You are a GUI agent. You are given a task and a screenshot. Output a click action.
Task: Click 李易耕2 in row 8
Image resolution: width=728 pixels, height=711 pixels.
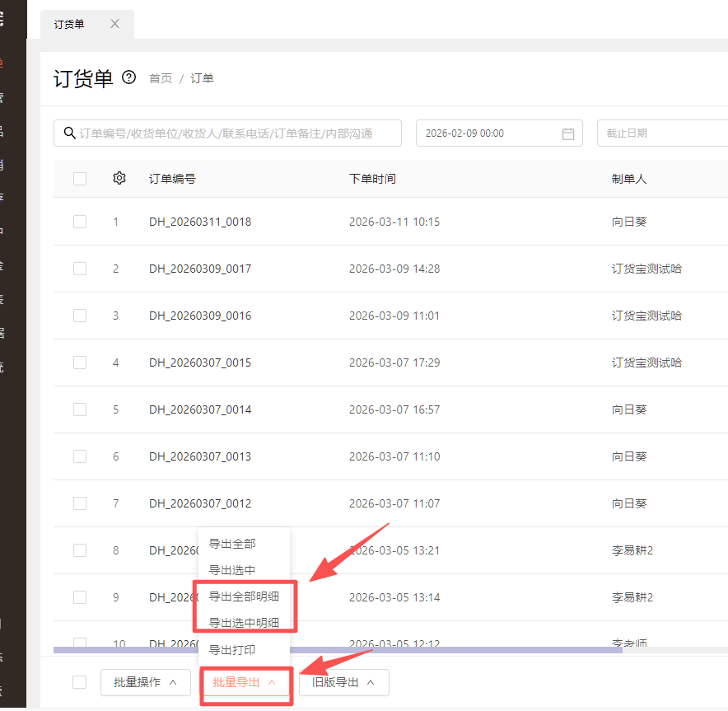pos(632,550)
